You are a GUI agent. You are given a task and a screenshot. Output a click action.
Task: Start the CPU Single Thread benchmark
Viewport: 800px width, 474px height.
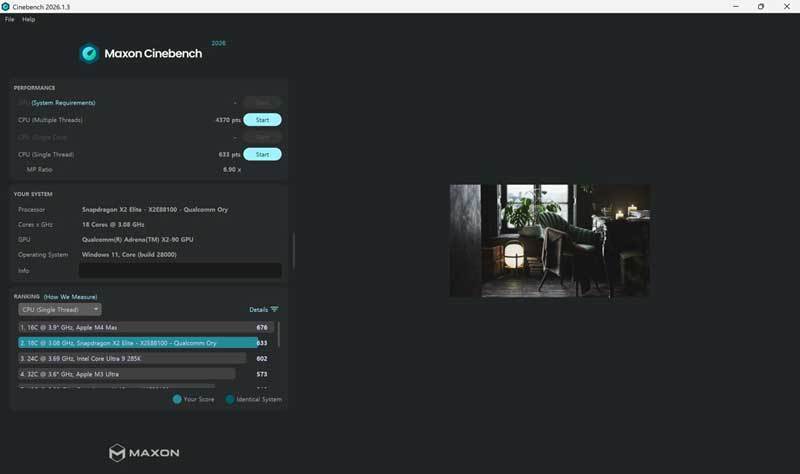pos(262,154)
